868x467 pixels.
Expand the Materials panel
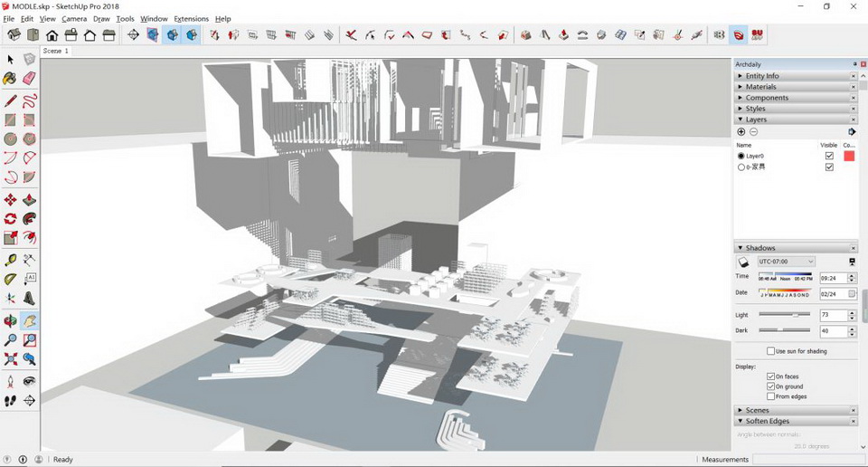760,87
